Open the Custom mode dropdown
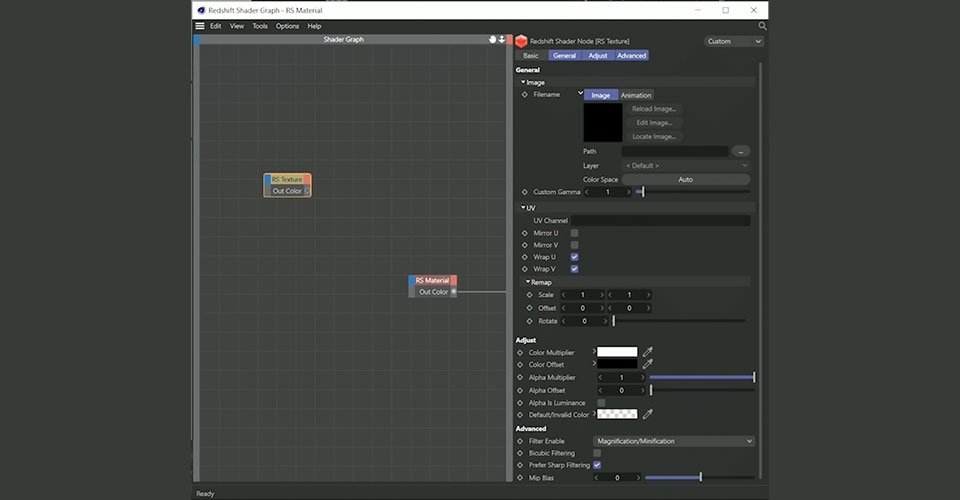Image resolution: width=960 pixels, height=500 pixels. 733,42
